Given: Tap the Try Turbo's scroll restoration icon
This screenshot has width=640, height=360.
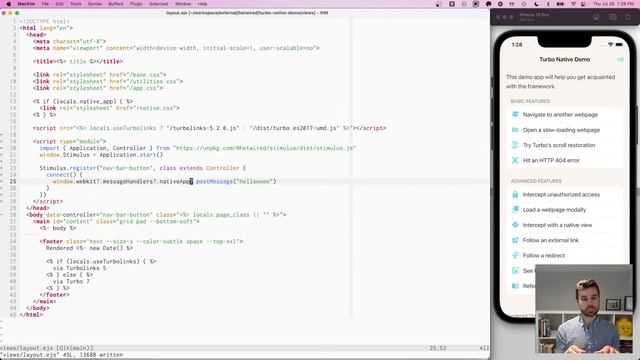Looking at the screenshot, I should coord(515,145).
